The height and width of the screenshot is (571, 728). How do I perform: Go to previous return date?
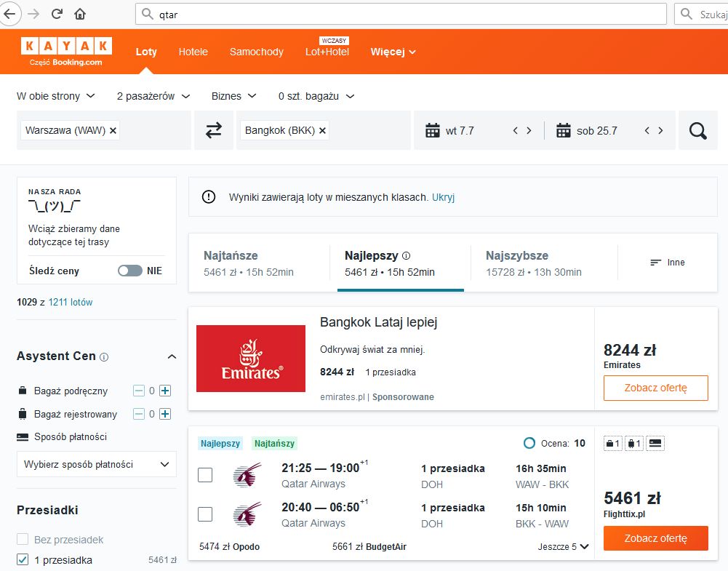click(647, 130)
